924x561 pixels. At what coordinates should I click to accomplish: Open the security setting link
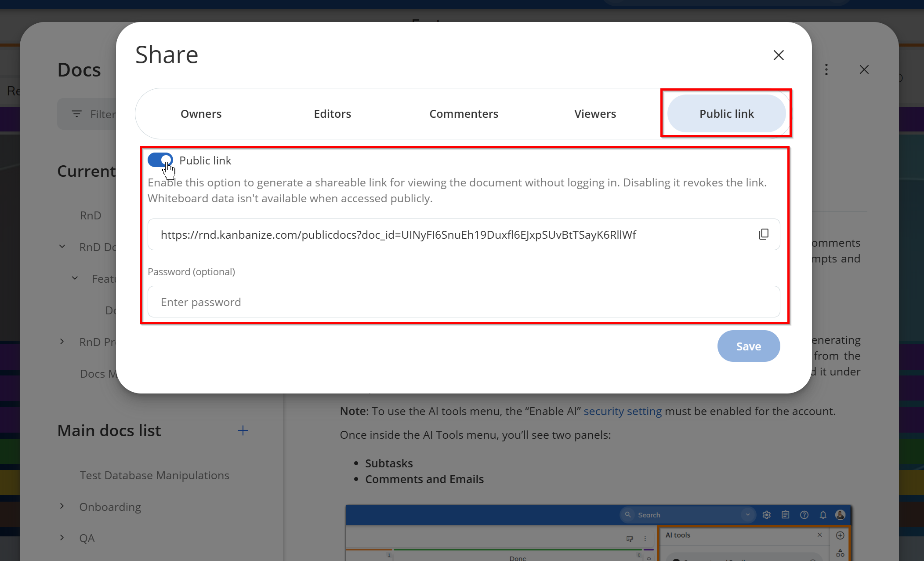point(622,411)
